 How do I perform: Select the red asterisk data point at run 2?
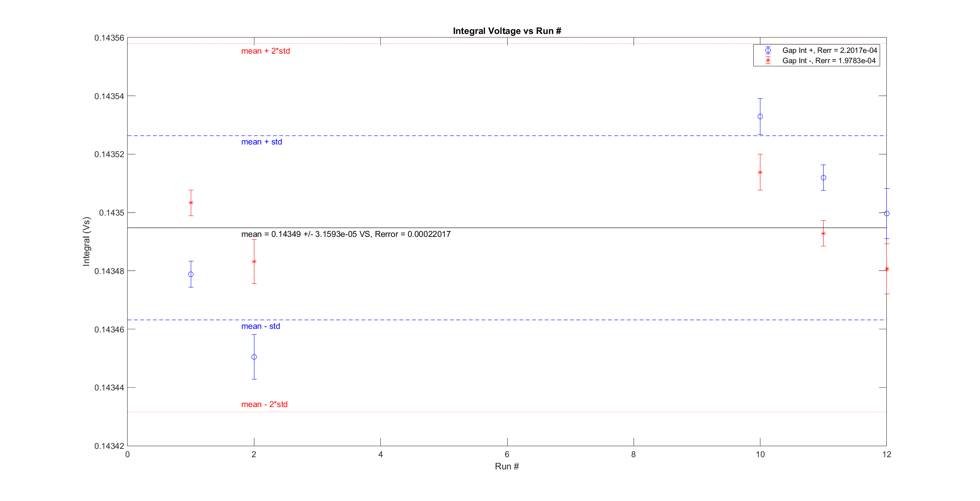tap(254, 262)
